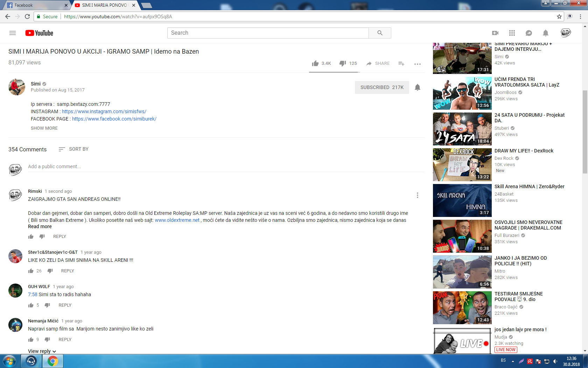Reply to GUH W0LF's comment

coord(65,305)
